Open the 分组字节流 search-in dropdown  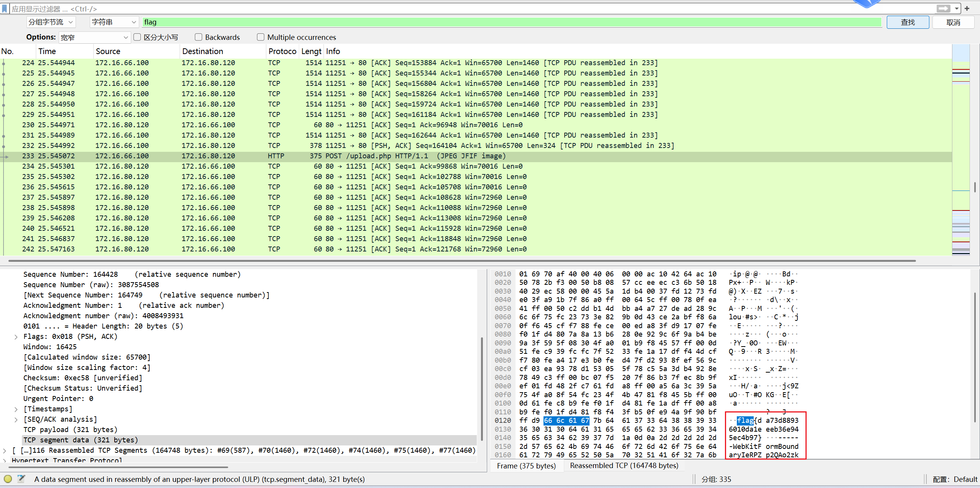click(x=51, y=22)
